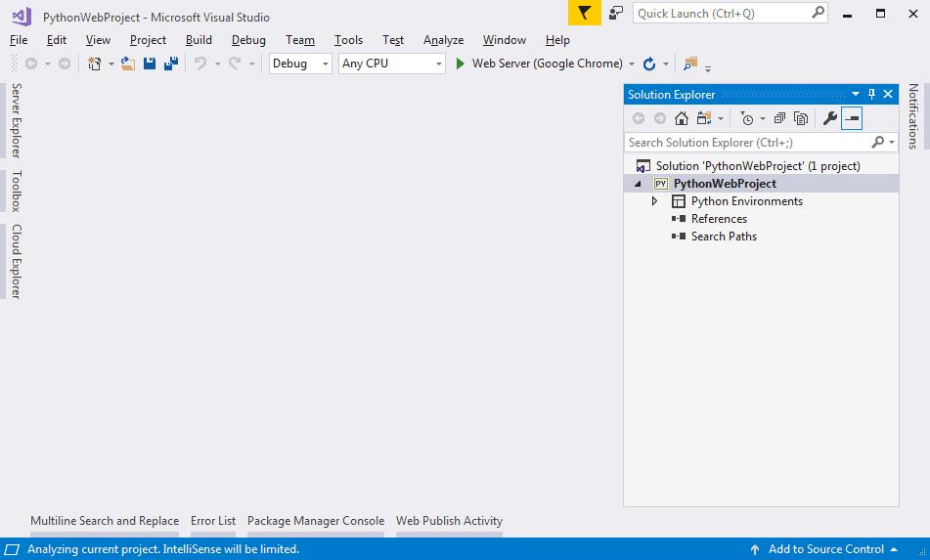The height and width of the screenshot is (560, 930).
Task: Click the New Project toolbar icon
Action: pyautogui.click(x=94, y=64)
